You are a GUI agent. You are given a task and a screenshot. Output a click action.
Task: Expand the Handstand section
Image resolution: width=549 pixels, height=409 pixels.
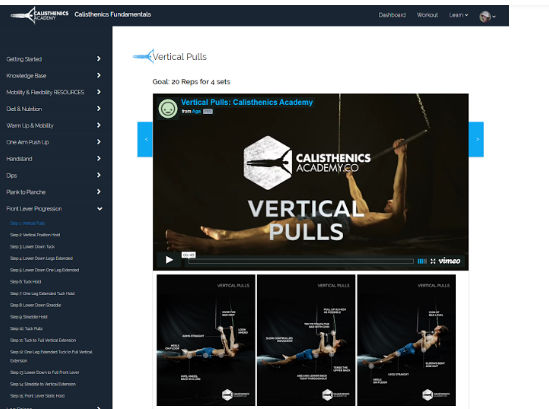54,159
